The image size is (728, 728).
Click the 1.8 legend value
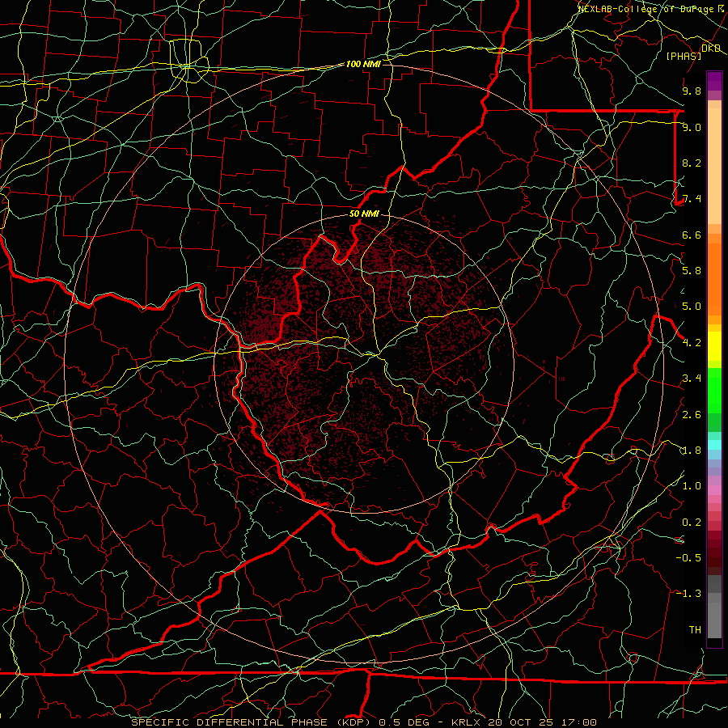[692, 451]
